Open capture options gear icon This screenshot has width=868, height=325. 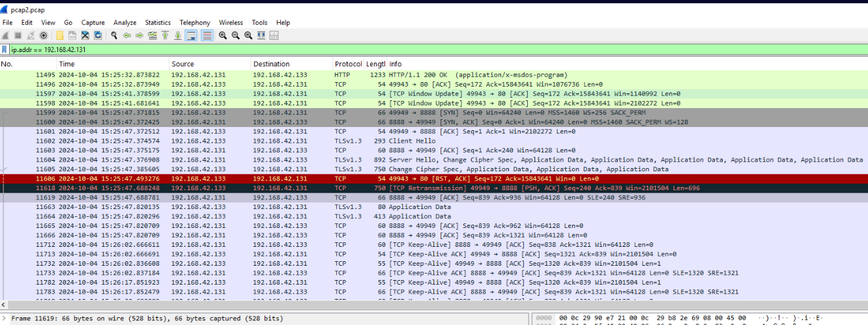[x=44, y=35]
